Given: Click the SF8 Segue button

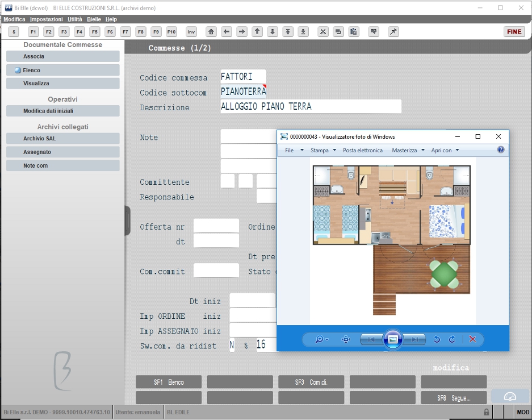Looking at the screenshot, I should click(454, 398).
